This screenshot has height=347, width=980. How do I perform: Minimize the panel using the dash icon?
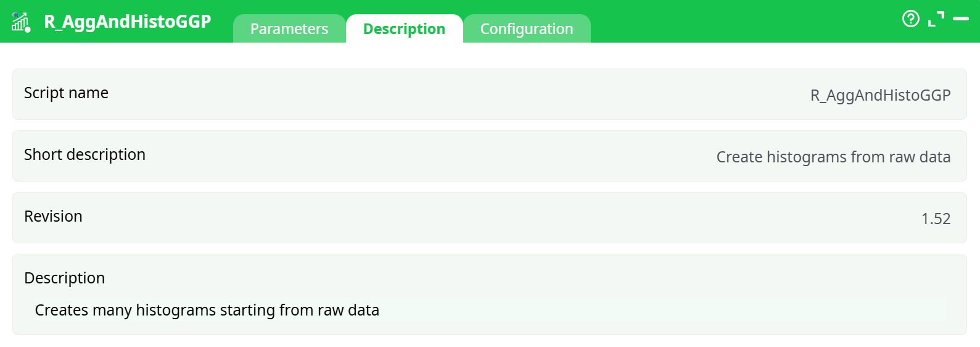point(961,19)
